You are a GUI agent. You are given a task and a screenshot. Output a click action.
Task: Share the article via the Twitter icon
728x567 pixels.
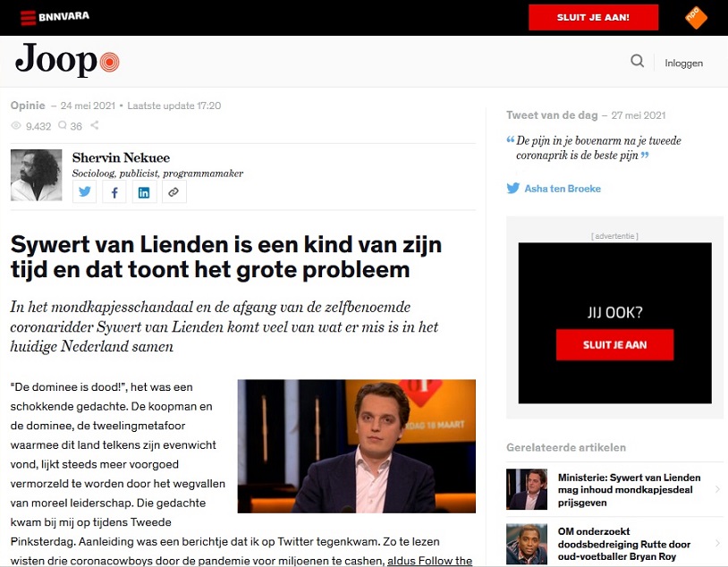point(84,191)
